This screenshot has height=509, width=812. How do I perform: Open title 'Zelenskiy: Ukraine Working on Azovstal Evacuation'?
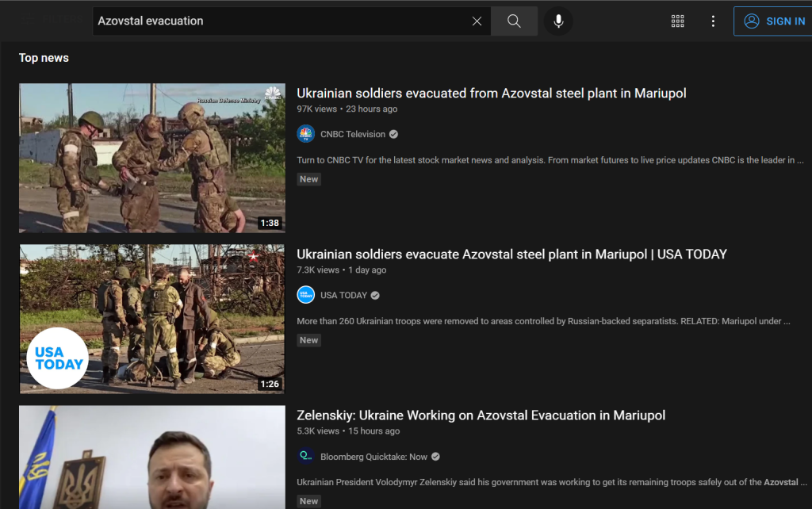pos(481,415)
